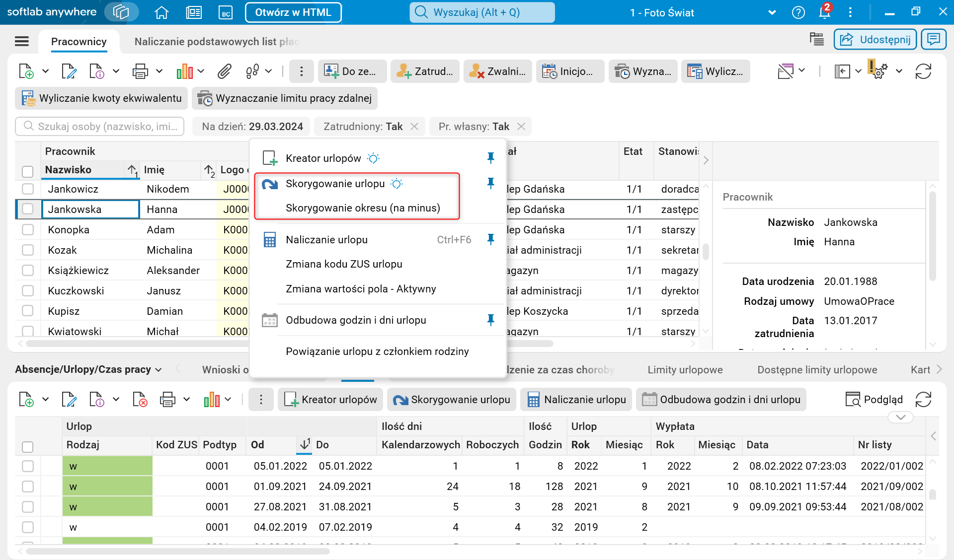Click the home icon in top bar
This screenshot has width=954, height=560.
point(161,12)
